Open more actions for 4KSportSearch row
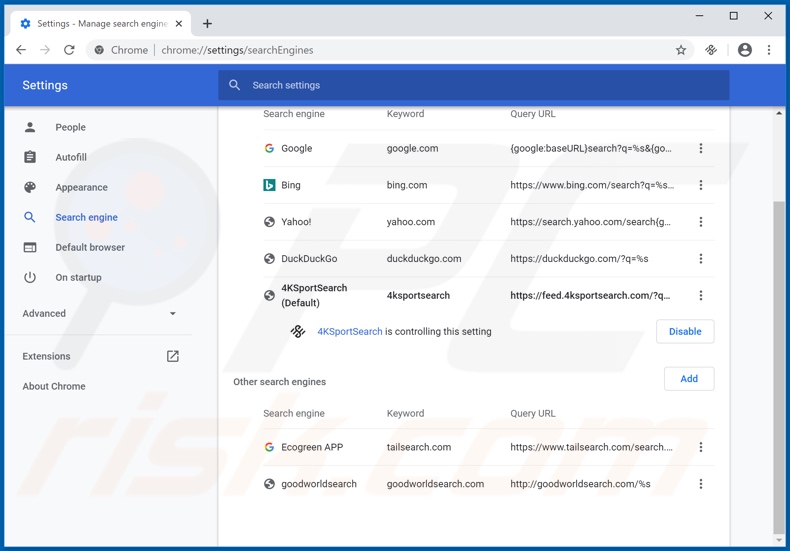This screenshot has height=551, width=790. point(701,295)
